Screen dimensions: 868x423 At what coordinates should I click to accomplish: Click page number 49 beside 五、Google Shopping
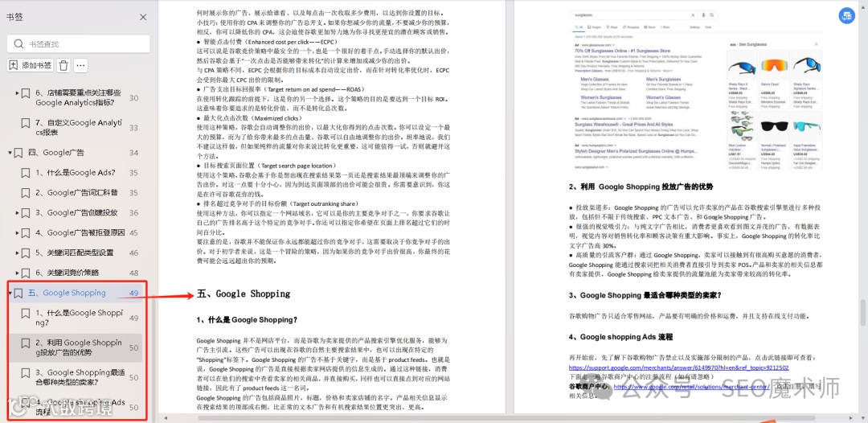[133, 293]
